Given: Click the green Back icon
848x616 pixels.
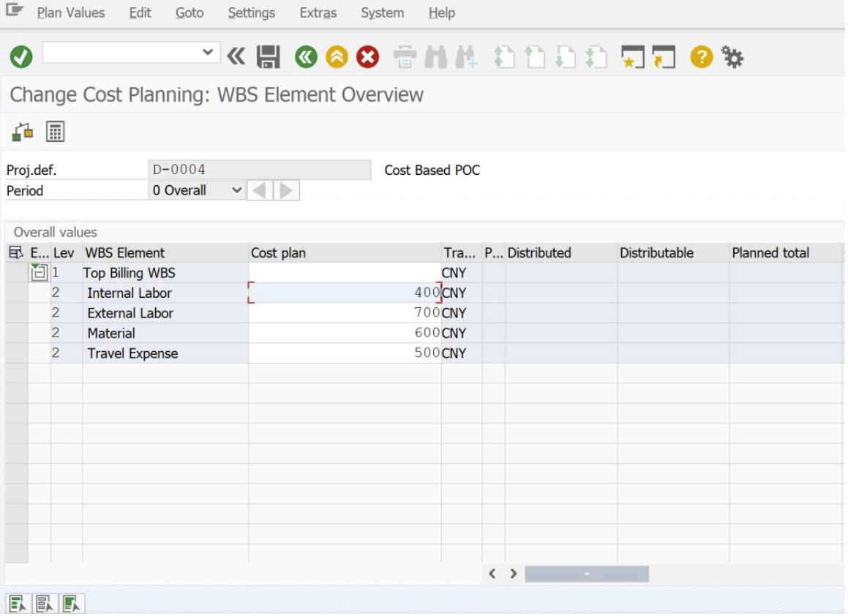Looking at the screenshot, I should [306, 57].
